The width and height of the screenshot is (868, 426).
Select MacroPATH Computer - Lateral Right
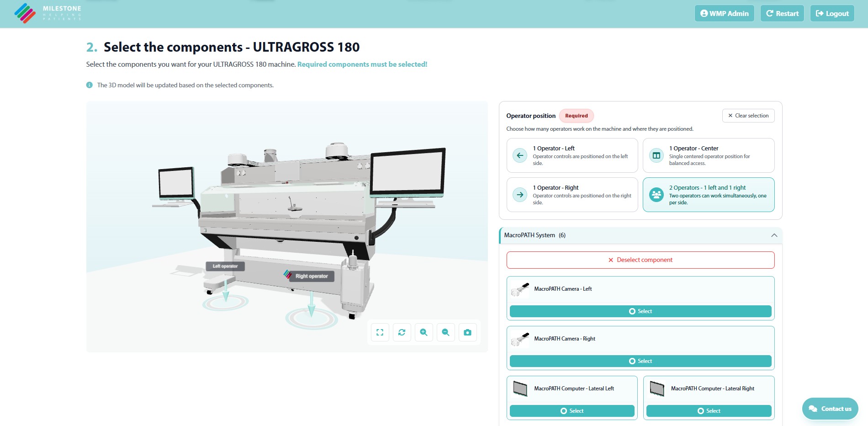[x=709, y=411]
